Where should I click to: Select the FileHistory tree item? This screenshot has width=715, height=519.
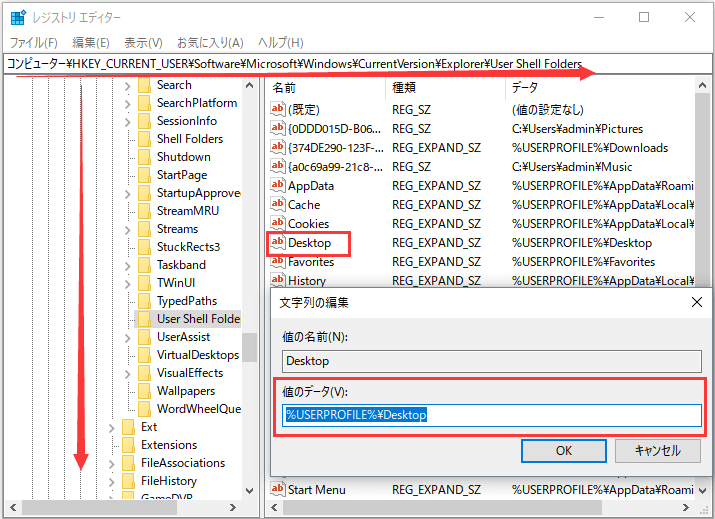(169, 481)
